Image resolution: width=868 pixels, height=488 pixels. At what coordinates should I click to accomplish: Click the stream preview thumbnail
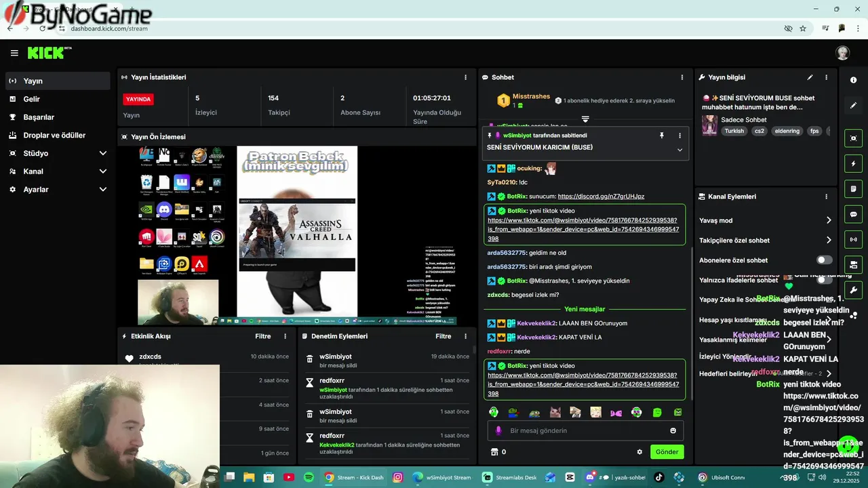pyautogui.click(x=296, y=235)
